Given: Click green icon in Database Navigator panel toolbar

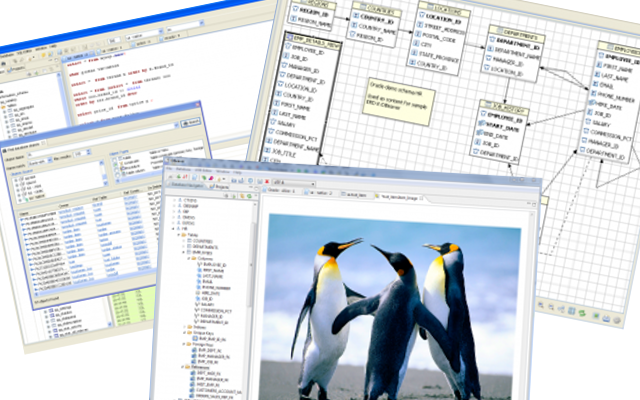Looking at the screenshot, I should click(249, 196).
